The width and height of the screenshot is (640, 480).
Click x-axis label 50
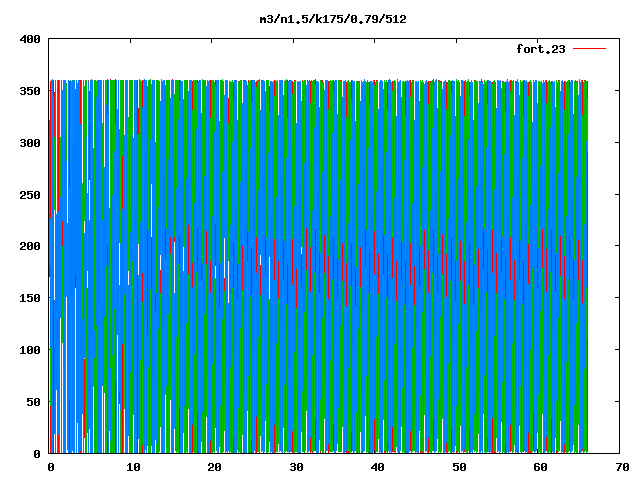tap(459, 467)
